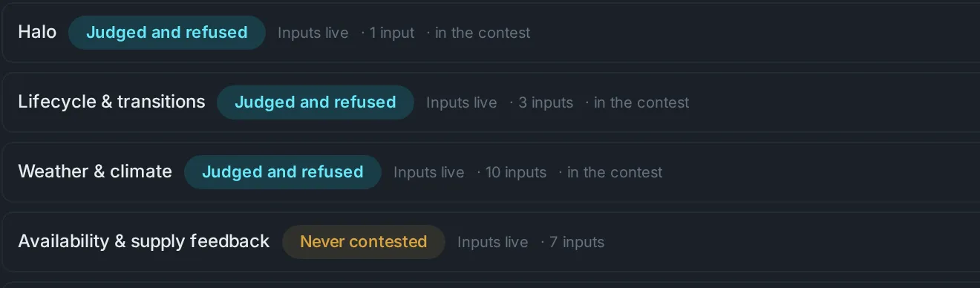This screenshot has height=288, width=980.
Task: Select Inputs live in Weather & climate row
Action: pyautogui.click(x=429, y=173)
